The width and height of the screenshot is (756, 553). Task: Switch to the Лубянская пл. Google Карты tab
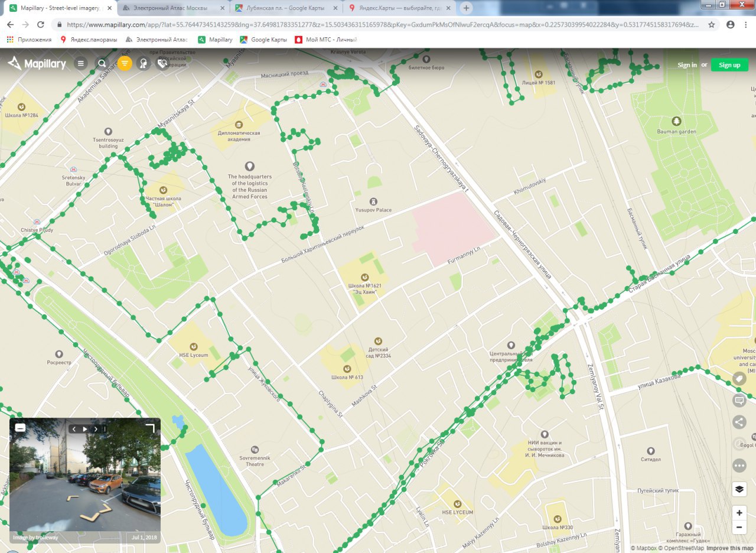[286, 8]
